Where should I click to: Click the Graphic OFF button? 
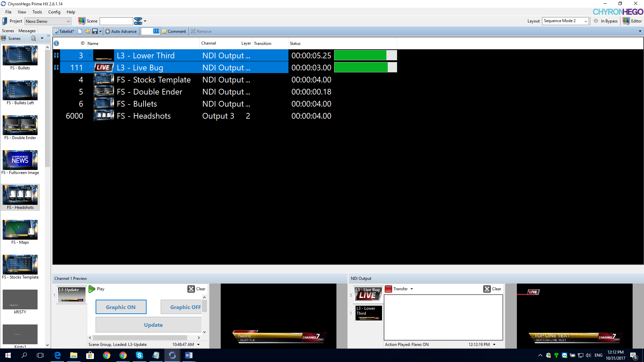click(x=181, y=307)
